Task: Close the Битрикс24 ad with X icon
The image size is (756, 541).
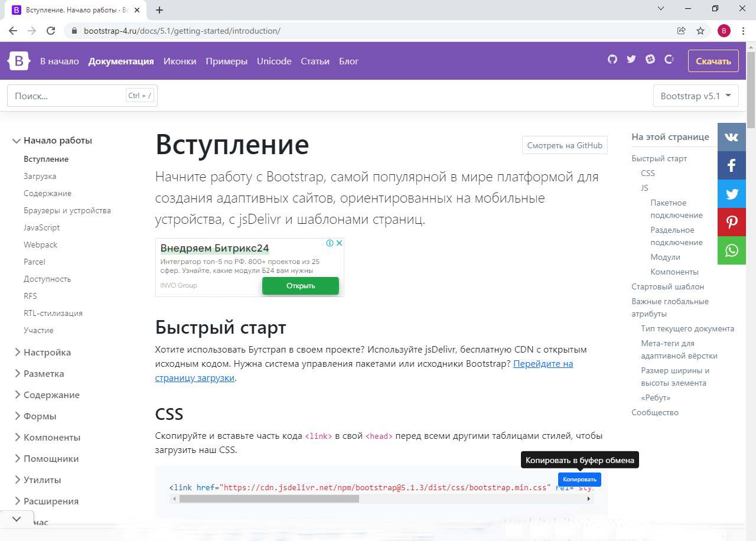Action: [x=339, y=243]
